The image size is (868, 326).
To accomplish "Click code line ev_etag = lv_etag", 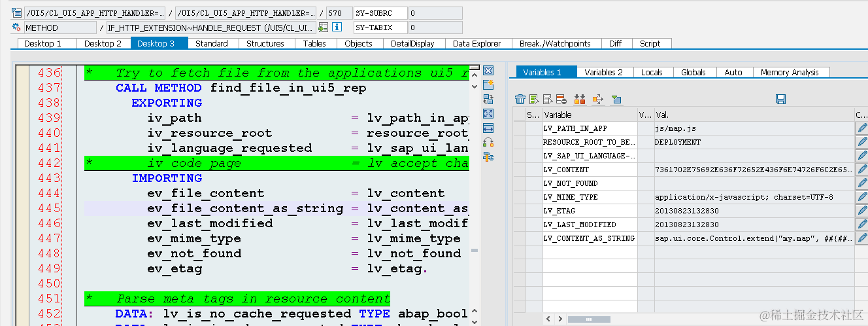I will tap(287, 268).
